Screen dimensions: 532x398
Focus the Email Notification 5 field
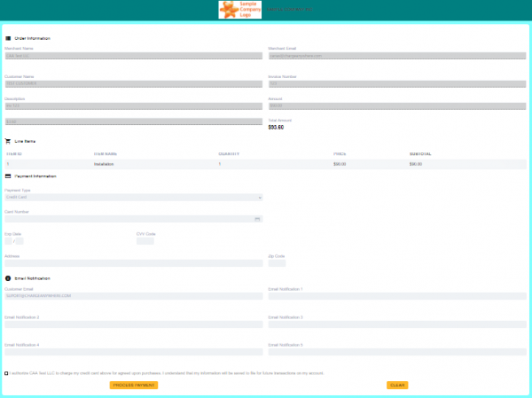tap(397, 352)
